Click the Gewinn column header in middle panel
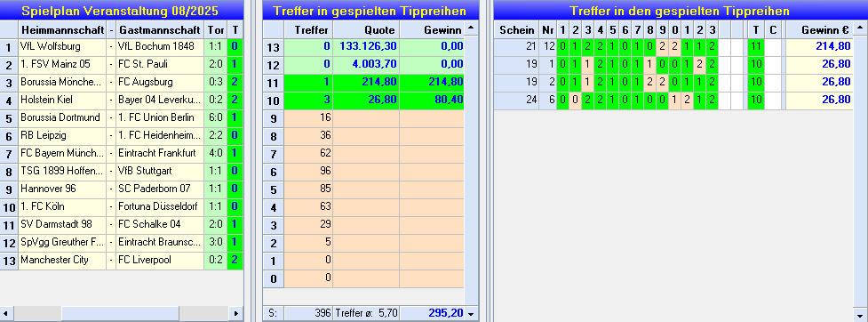868x322 pixels. [x=432, y=29]
